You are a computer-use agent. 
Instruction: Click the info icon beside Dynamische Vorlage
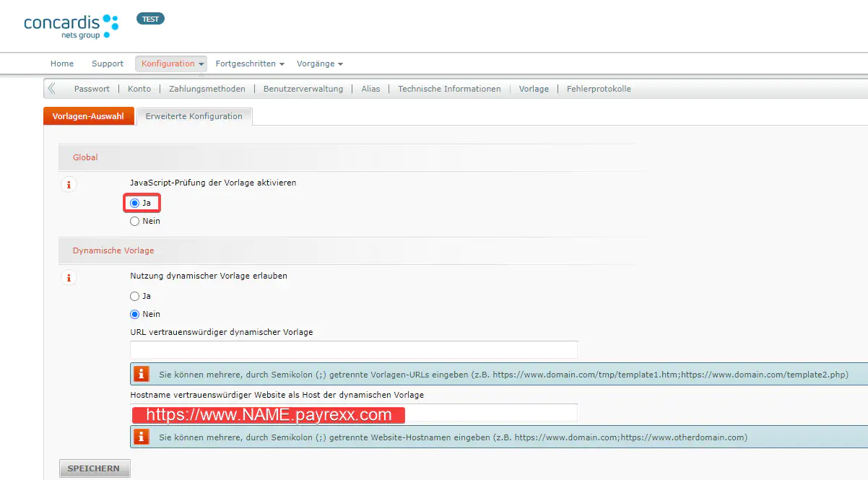point(69,277)
